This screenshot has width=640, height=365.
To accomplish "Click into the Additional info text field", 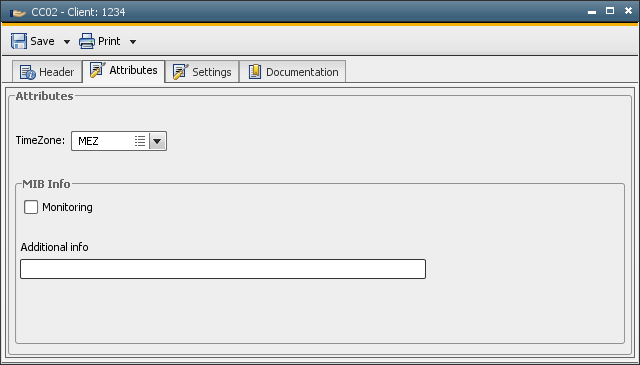I will (x=223, y=269).
